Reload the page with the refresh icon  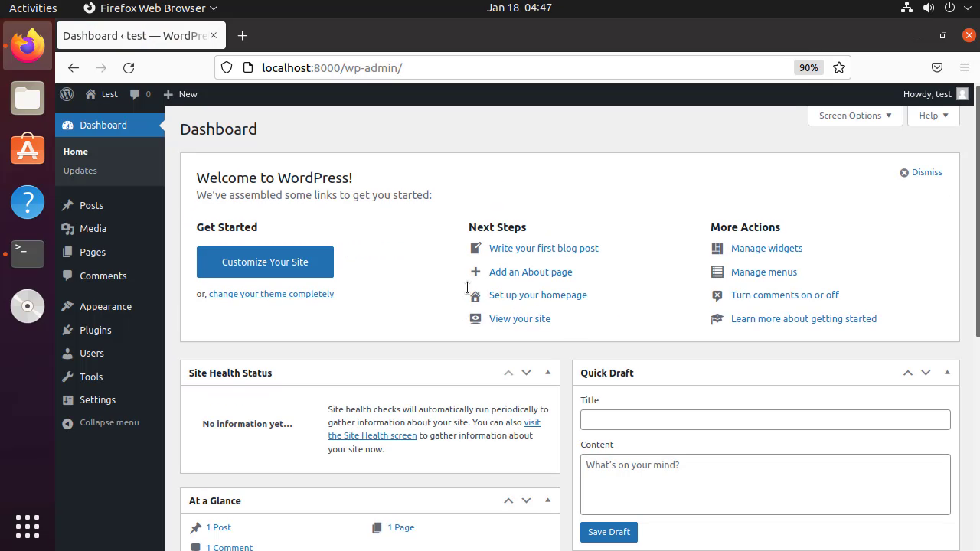click(129, 67)
